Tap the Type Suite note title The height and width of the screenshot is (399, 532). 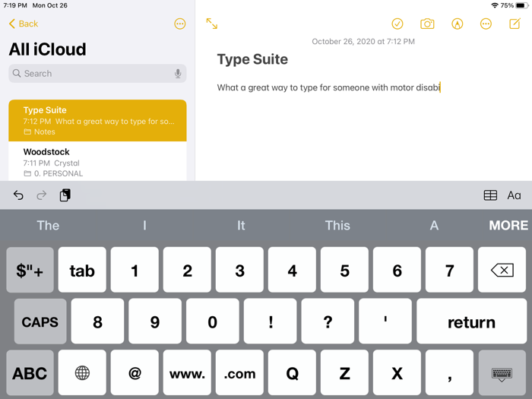(252, 59)
